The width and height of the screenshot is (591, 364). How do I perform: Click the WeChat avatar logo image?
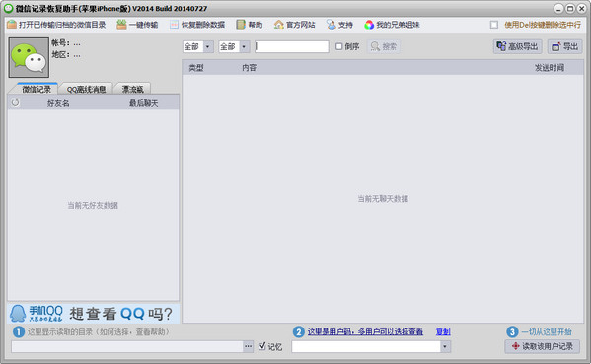[29, 57]
